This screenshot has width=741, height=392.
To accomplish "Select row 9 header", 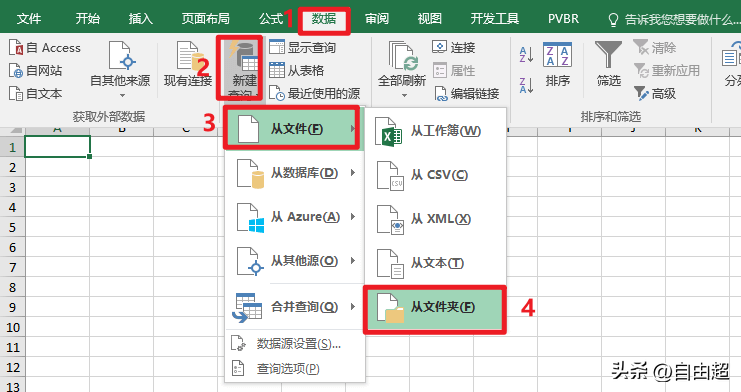I will click(12, 307).
